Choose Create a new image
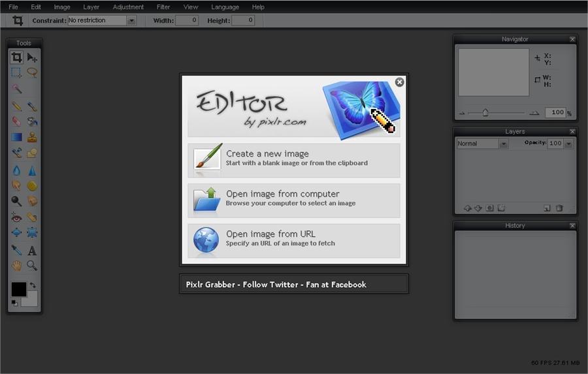 coord(293,160)
